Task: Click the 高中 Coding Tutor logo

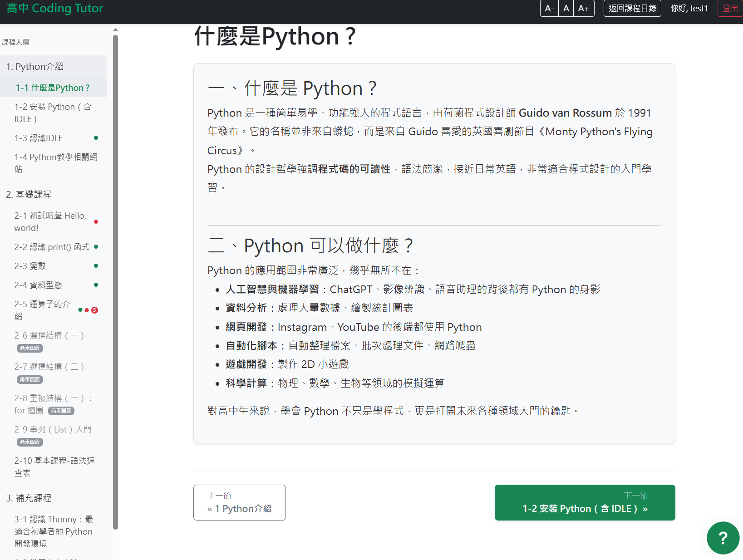Action: click(x=55, y=8)
